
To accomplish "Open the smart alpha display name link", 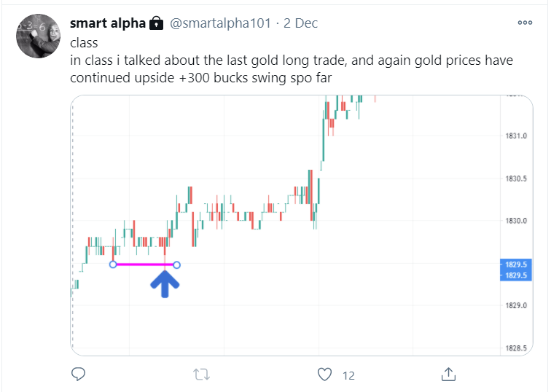I will (x=107, y=23).
